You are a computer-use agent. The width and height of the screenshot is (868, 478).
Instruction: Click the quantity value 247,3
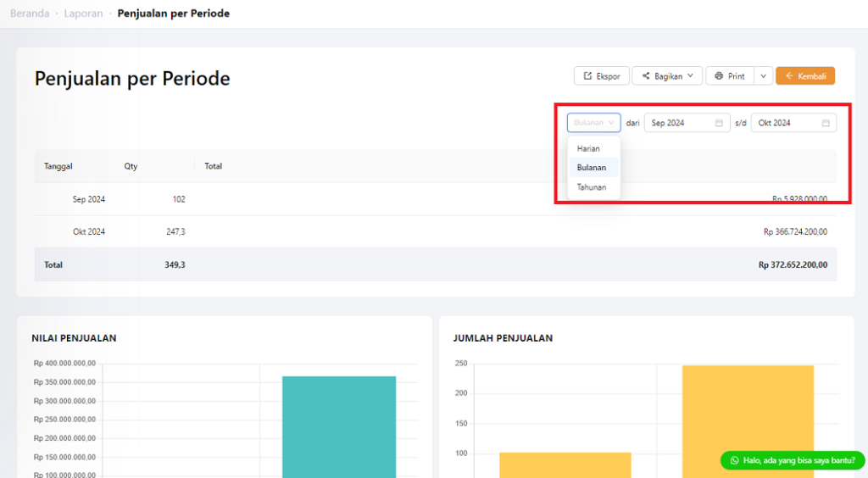pyautogui.click(x=175, y=232)
